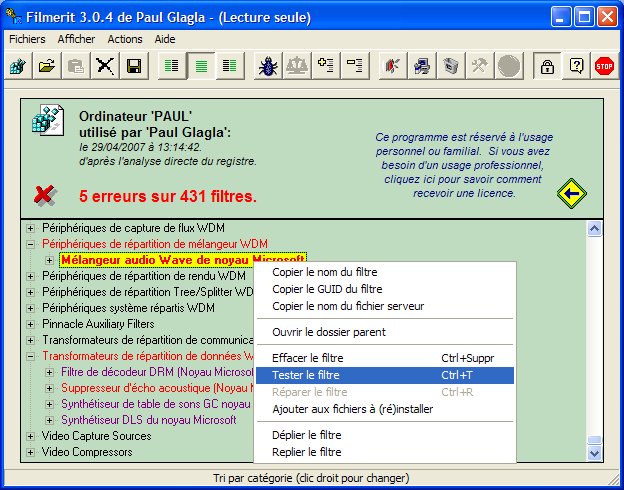Image resolution: width=624 pixels, height=490 pixels.
Task: Click the scrollbar up arrow
Action: 594,228
